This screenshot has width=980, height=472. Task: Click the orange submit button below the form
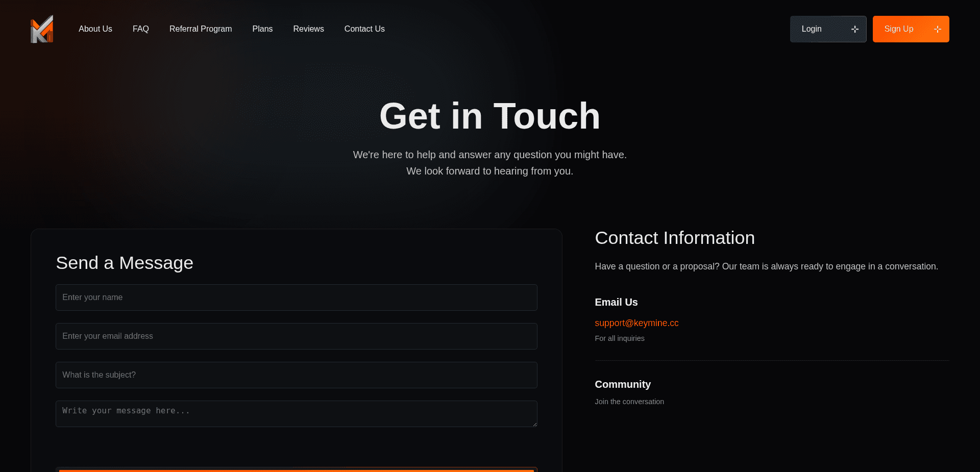point(296,470)
